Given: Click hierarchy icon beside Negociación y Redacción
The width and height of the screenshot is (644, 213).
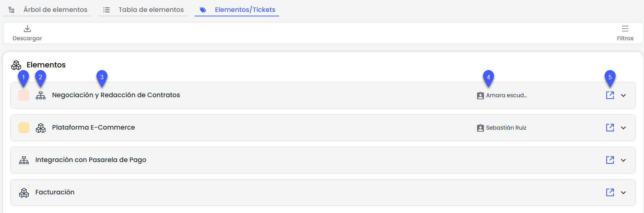Looking at the screenshot, I should (41, 95).
